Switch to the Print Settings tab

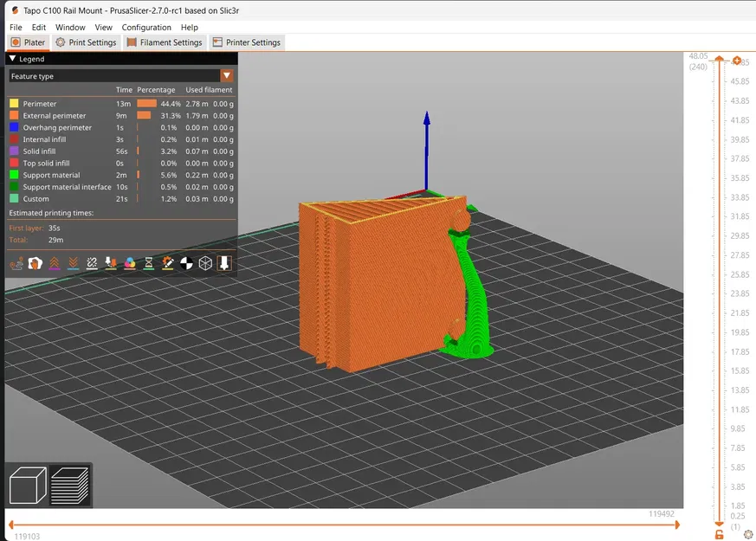point(87,42)
